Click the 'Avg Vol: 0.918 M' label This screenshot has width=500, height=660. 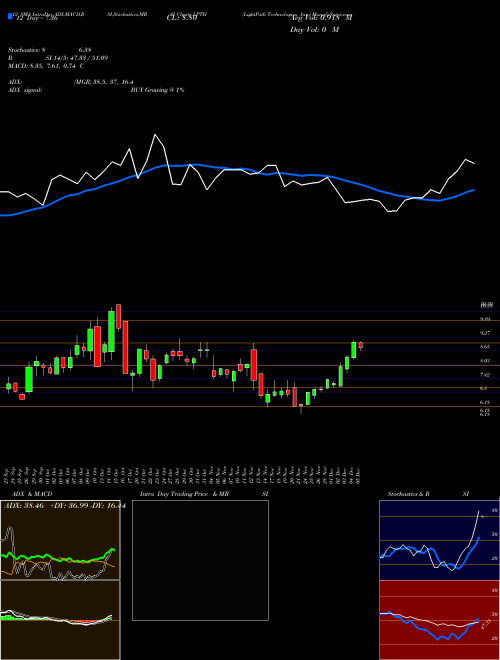[321, 18]
